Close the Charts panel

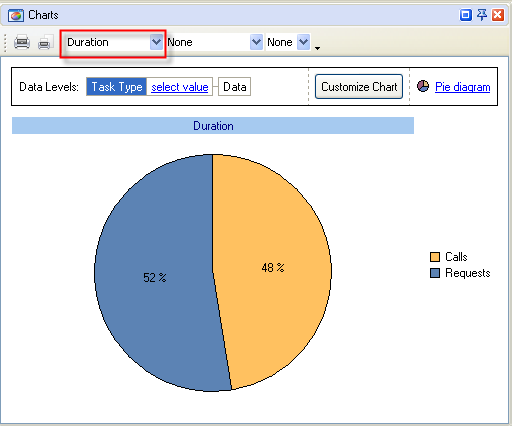click(497, 15)
